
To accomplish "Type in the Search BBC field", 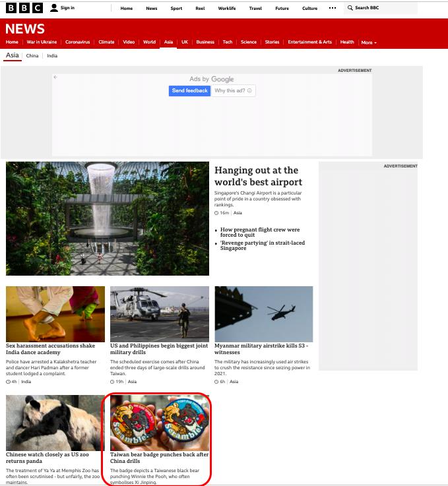I will [384, 8].
